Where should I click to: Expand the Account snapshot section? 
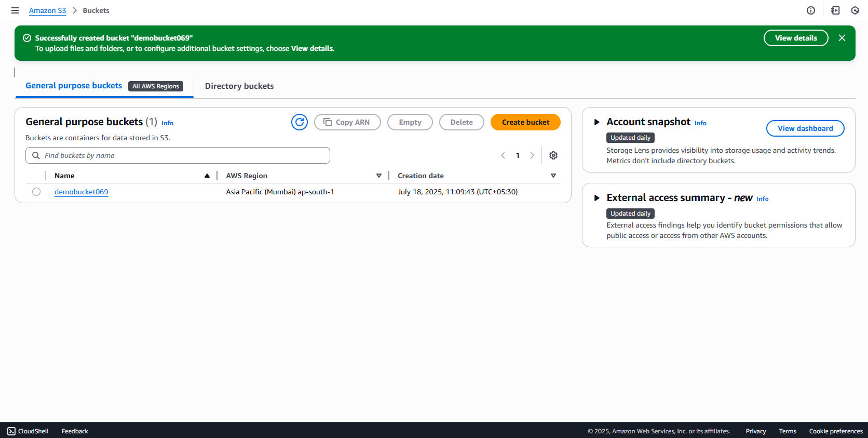click(597, 122)
